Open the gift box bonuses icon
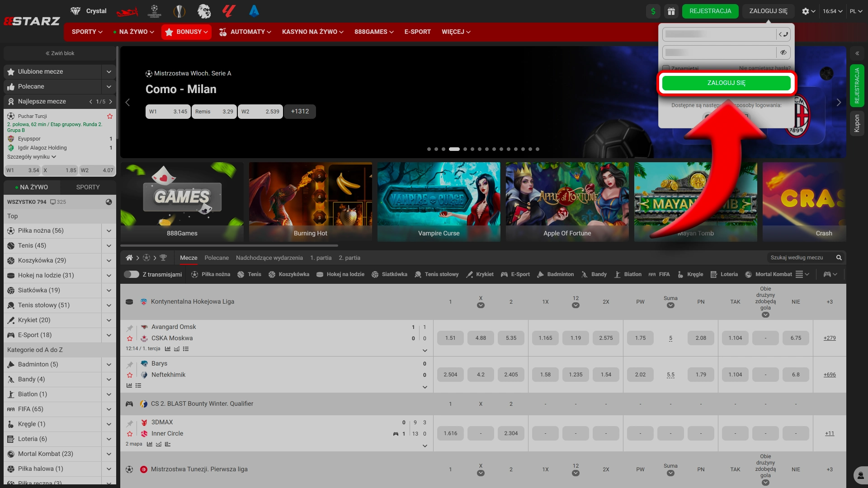The image size is (868, 488). pos(671,11)
